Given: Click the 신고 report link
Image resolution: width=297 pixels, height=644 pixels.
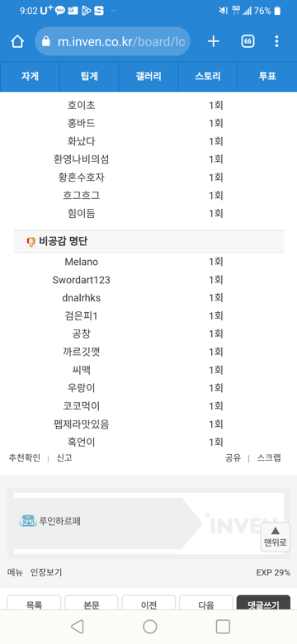Looking at the screenshot, I should click(x=64, y=458).
